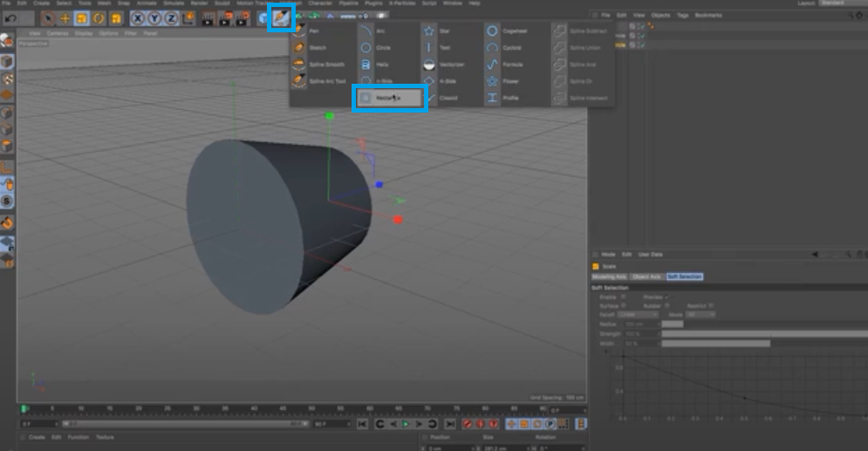Select the Live Selection arrow tool
The height and width of the screenshot is (451, 868).
click(48, 19)
